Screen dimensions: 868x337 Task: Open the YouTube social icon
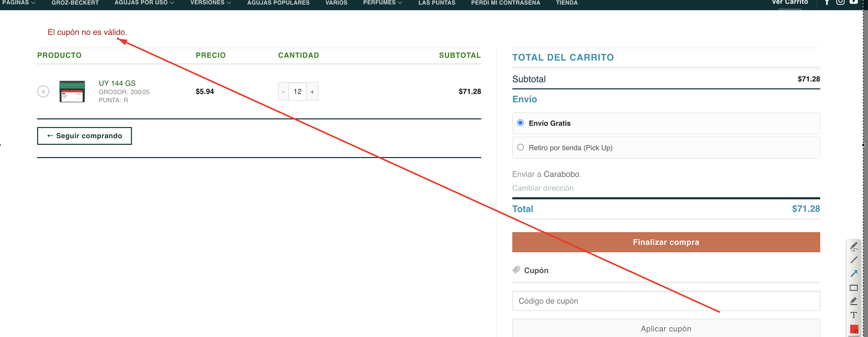pyautogui.click(x=854, y=2)
